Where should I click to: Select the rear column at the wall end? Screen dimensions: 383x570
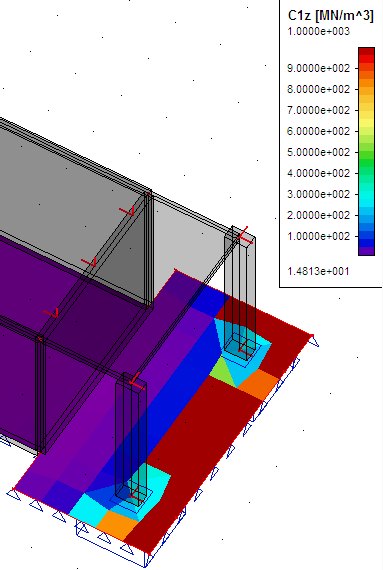(x=240, y=291)
